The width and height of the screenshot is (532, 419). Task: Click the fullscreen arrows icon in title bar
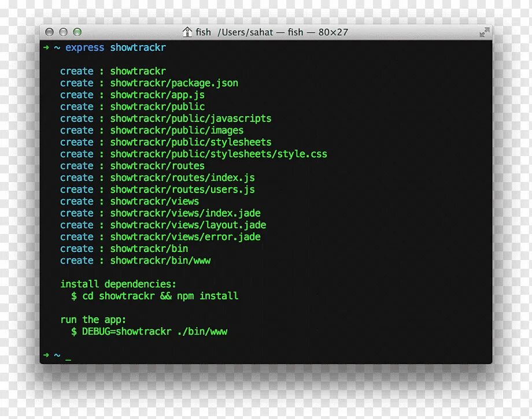point(485,32)
